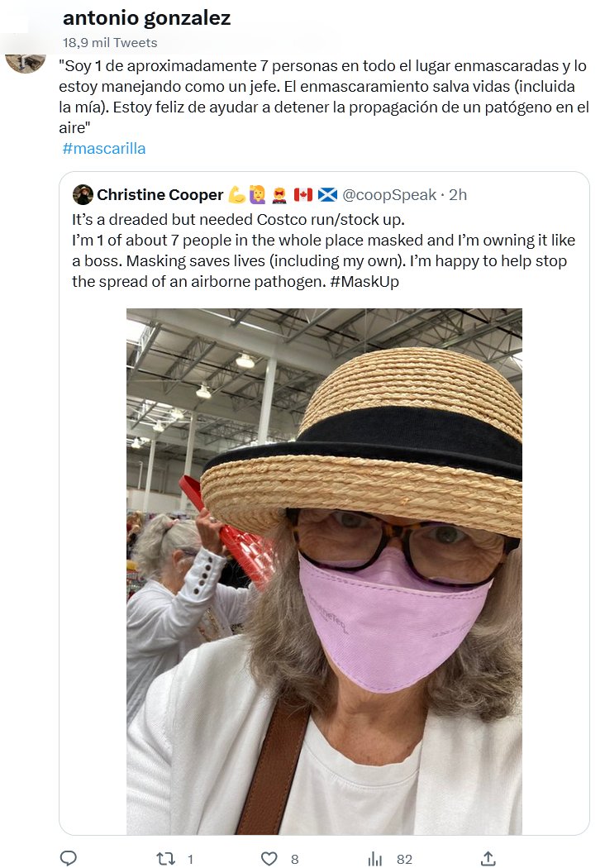Click the 2h timestamp on quoted tweet

coord(458,195)
